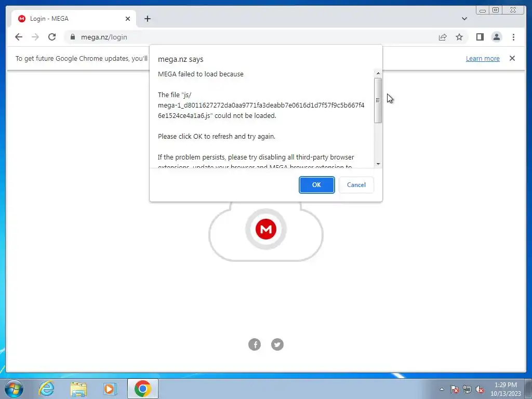Viewport: 532px width, 399px height.
Task: Open Windows Explorer folder on taskbar
Action: coord(78,389)
